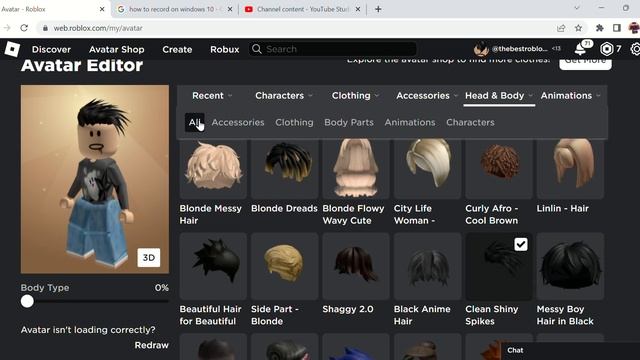This screenshot has height=360, width=640.
Task: Expand the Characters dropdown
Action: tap(284, 96)
